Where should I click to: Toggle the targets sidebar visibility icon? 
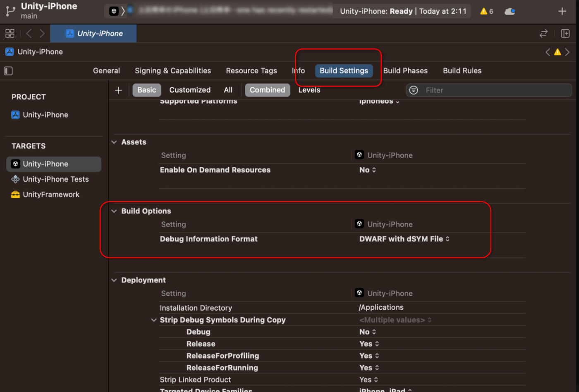click(x=8, y=71)
